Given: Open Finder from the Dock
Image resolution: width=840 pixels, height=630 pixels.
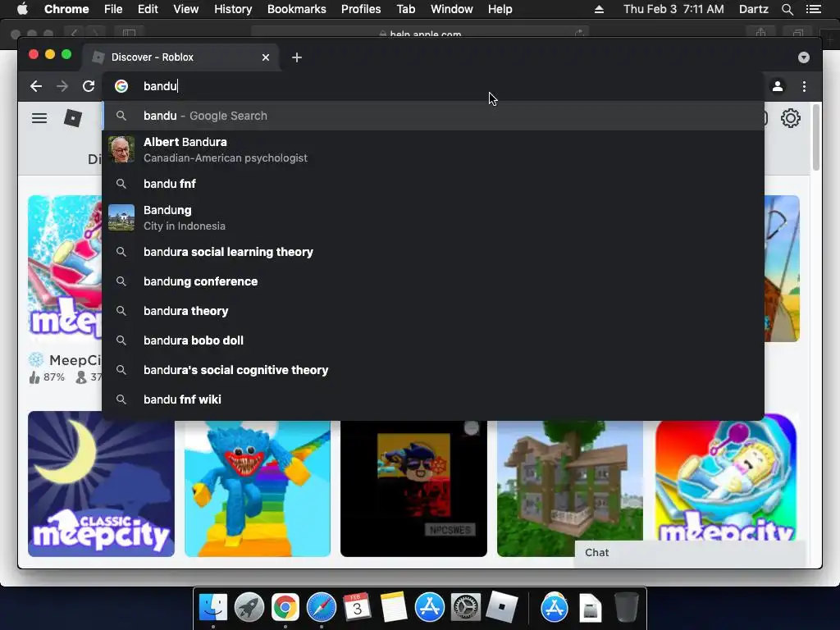Looking at the screenshot, I should 213,607.
